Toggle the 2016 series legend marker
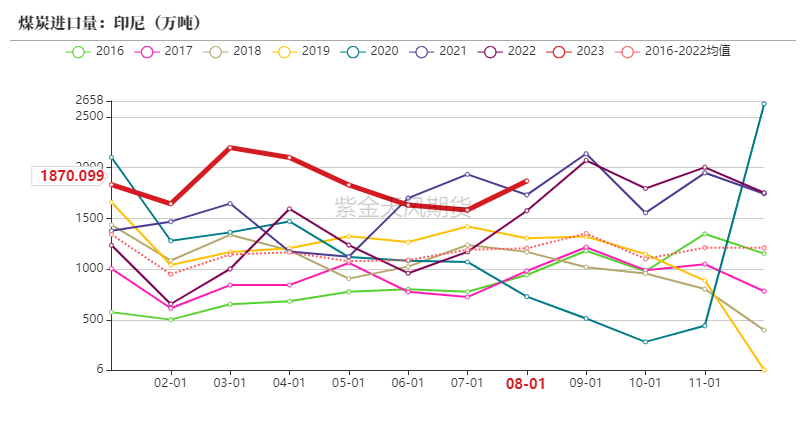 (x=79, y=50)
